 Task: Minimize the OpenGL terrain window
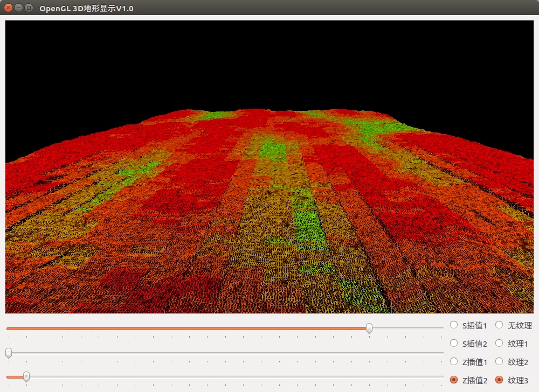[x=18, y=8]
